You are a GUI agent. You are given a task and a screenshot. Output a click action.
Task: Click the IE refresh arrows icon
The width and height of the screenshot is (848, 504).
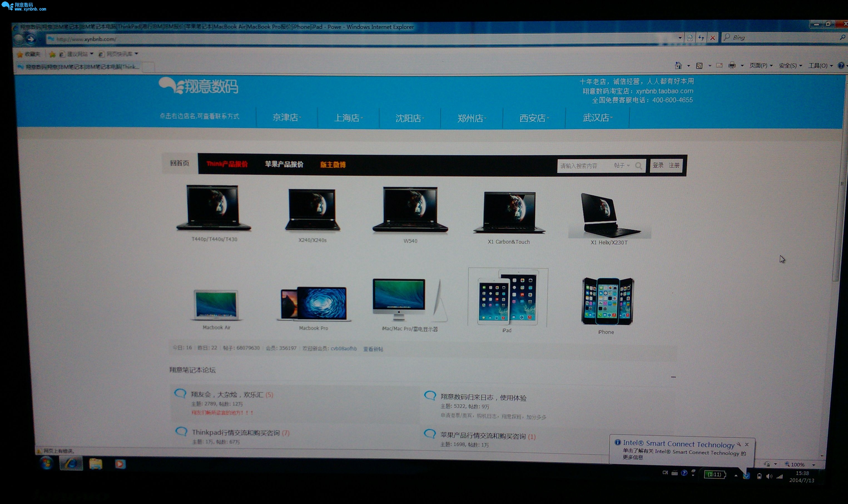[x=701, y=38]
